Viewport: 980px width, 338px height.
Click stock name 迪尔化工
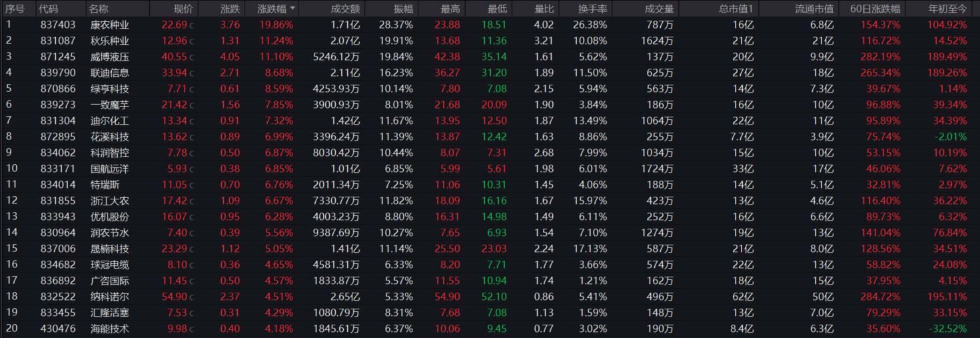pyautogui.click(x=110, y=121)
